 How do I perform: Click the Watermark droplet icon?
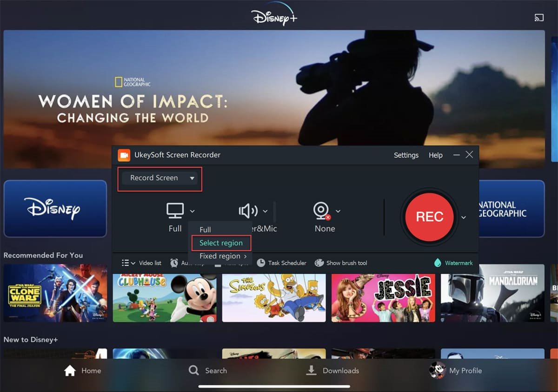point(438,263)
